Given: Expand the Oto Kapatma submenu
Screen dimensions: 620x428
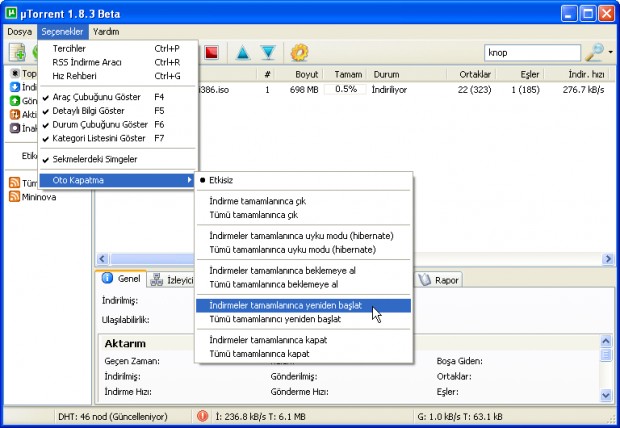Looking at the screenshot, I should pyautogui.click(x=118, y=180).
